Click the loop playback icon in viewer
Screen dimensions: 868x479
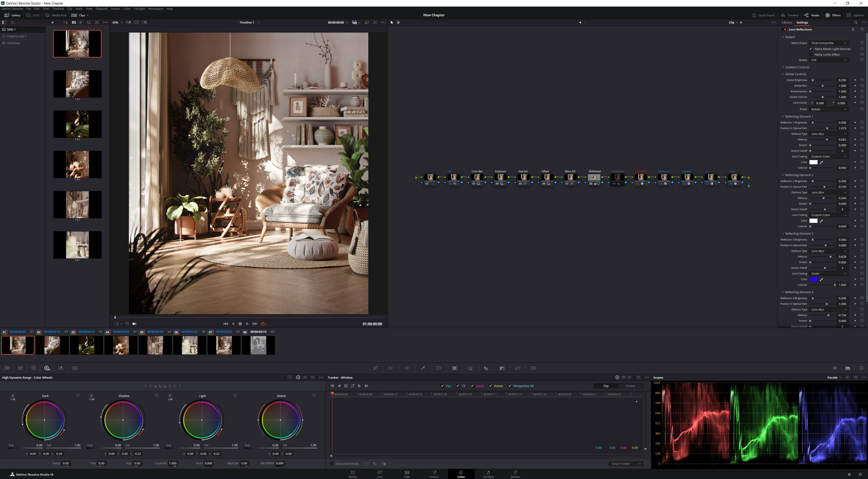(x=263, y=324)
